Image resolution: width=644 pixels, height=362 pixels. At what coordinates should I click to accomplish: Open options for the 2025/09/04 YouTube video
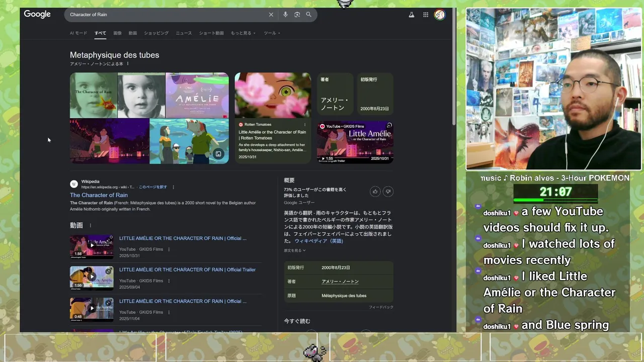(169, 281)
